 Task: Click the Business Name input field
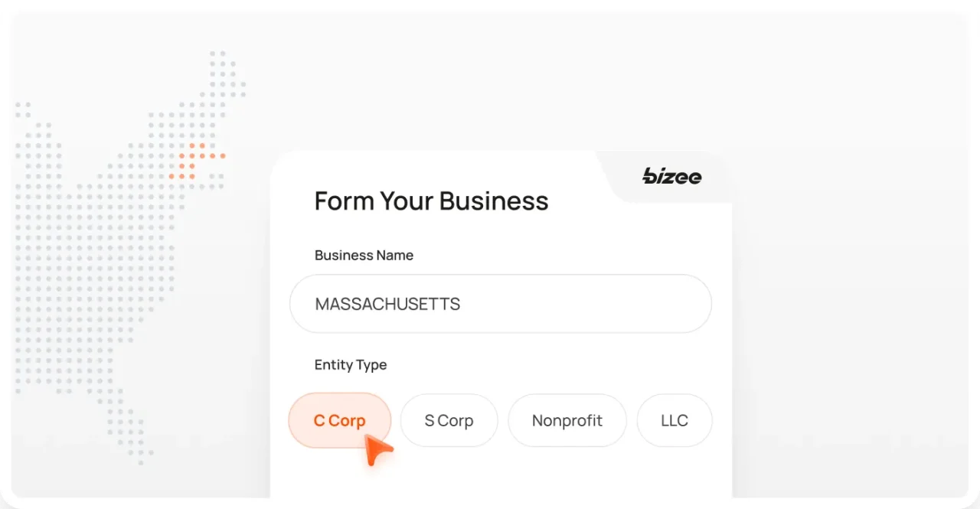point(500,303)
